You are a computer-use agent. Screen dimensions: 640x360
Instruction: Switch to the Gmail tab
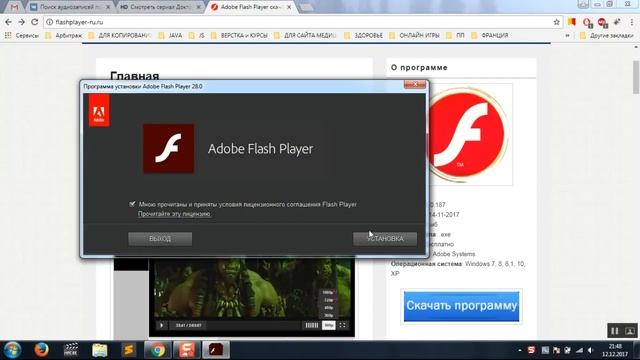14,7
